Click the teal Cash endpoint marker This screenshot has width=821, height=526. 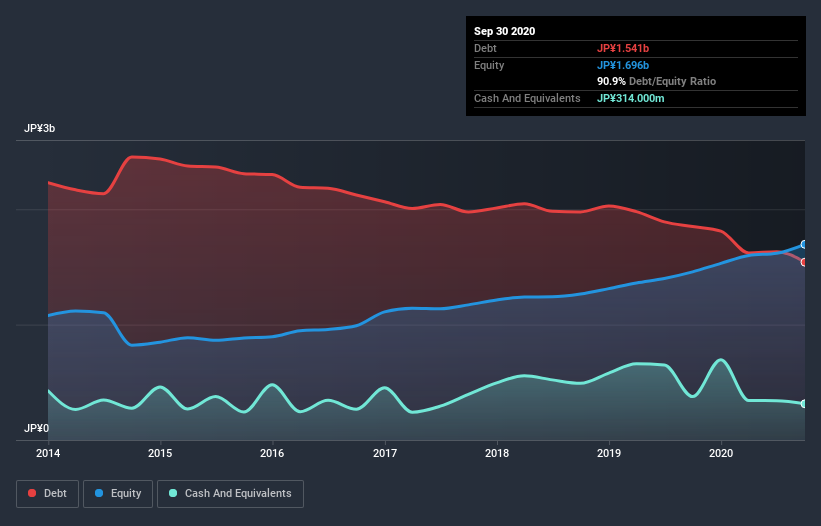pyautogui.click(x=804, y=404)
